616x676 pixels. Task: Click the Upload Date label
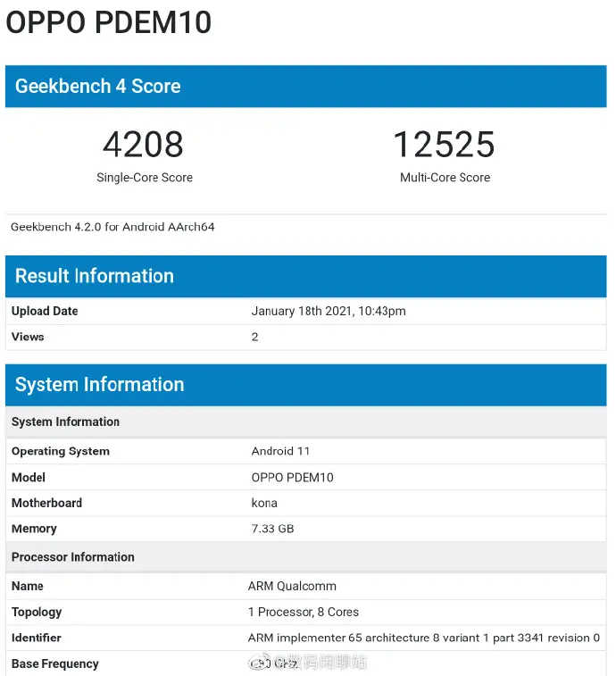tap(45, 311)
